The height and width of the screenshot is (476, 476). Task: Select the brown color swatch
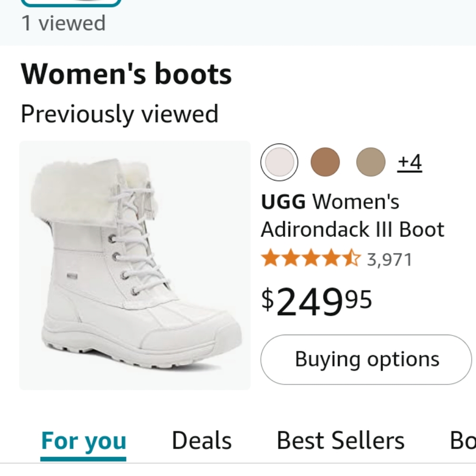pos(325,162)
